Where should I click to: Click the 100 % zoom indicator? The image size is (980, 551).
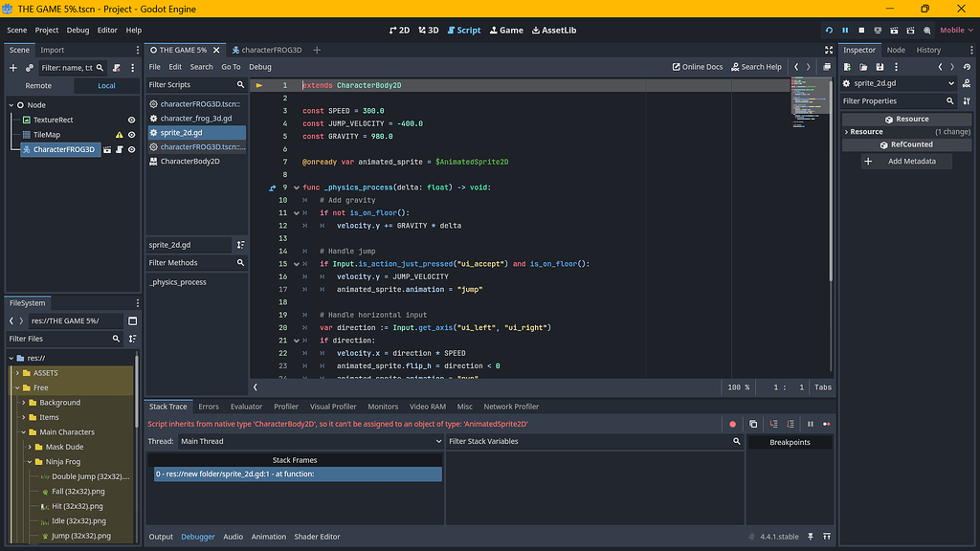click(738, 387)
